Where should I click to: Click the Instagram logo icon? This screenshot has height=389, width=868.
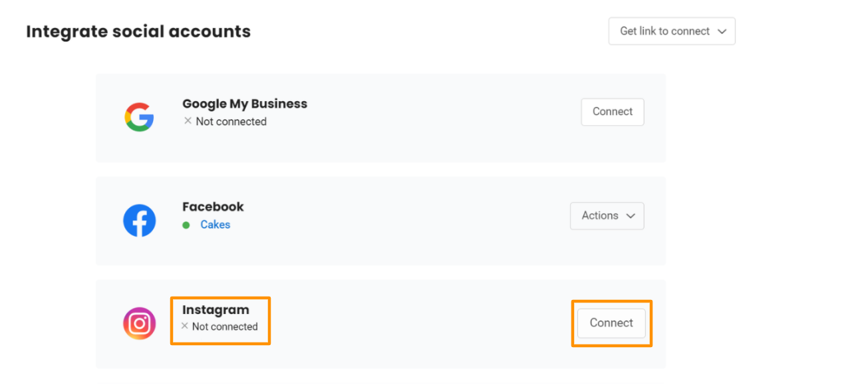139,324
